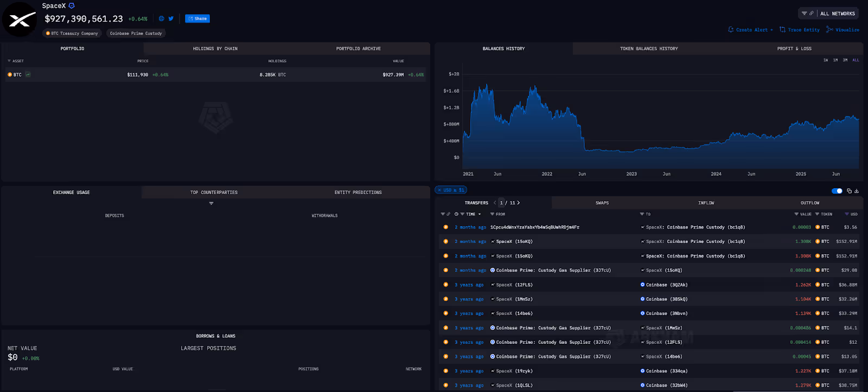Set chart range to ALL
This screenshot has width=868, height=392.
coord(856,60)
